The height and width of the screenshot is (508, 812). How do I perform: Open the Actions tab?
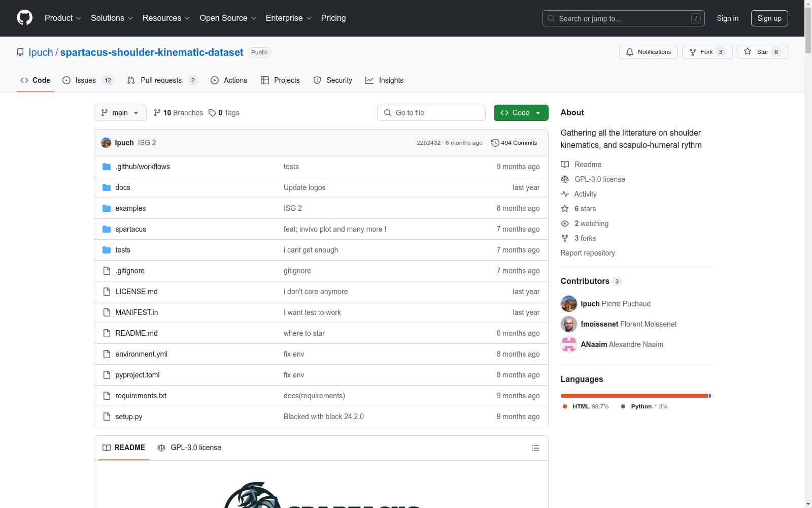coord(229,80)
